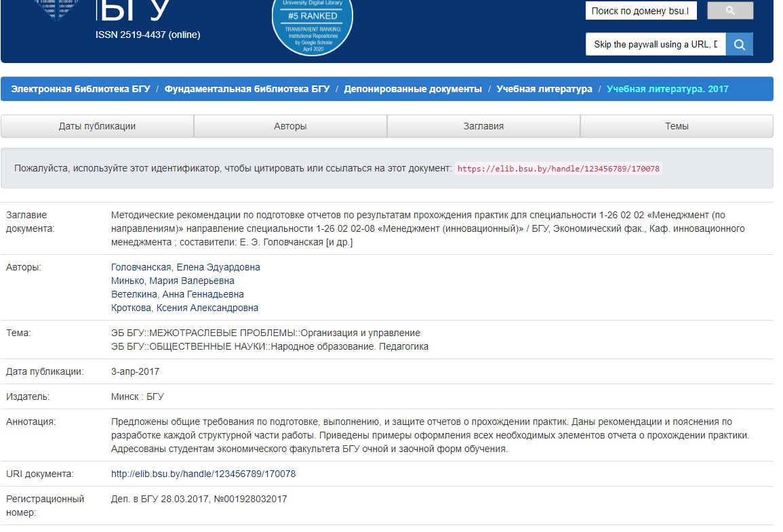The height and width of the screenshot is (532, 783).
Task: Open breadcrumb Электронная библиотека БГУ
Action: click(x=81, y=89)
